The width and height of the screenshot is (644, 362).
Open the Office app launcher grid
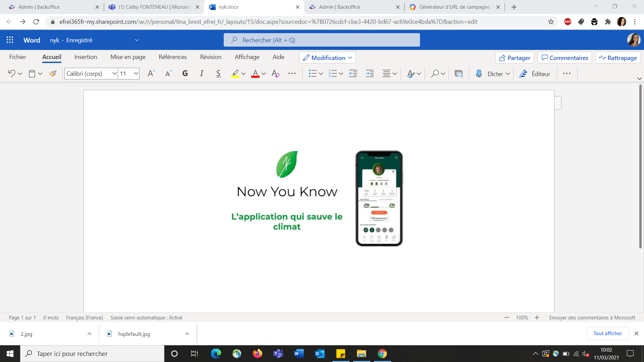10,40
